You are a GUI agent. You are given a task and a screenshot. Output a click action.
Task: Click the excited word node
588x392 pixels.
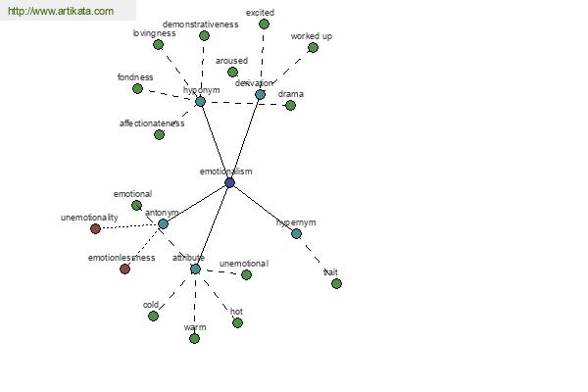click(264, 24)
